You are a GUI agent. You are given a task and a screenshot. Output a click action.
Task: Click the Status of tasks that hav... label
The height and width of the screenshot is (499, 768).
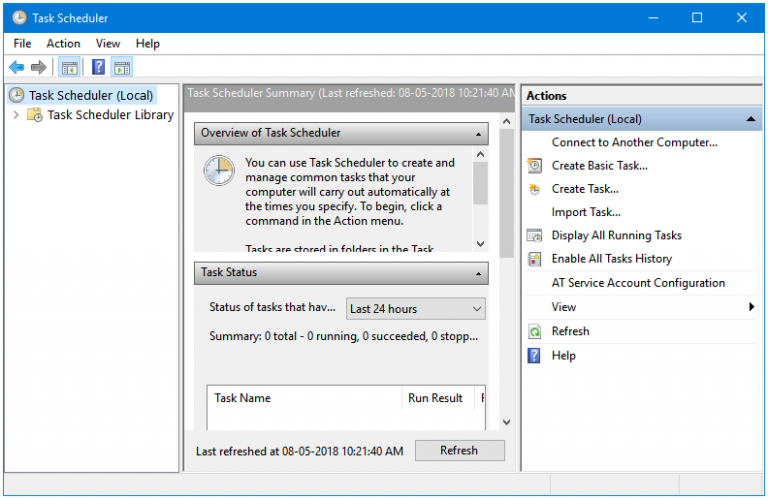[272, 308]
